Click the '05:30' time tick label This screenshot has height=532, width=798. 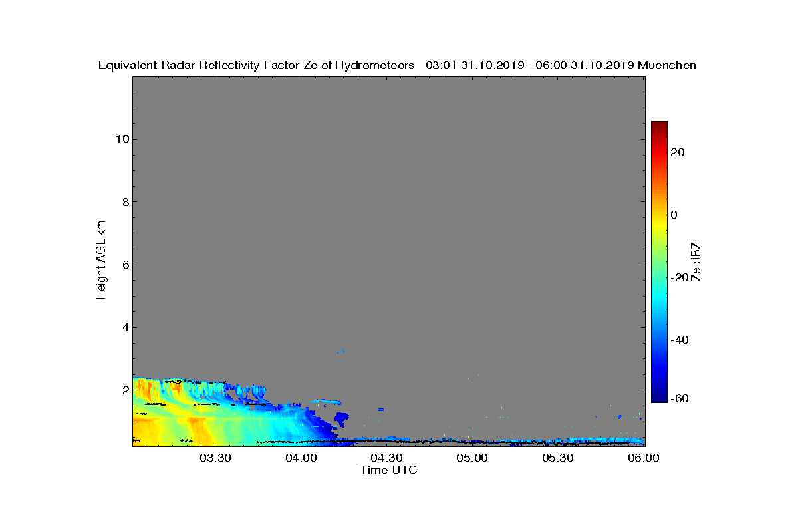pos(558,458)
